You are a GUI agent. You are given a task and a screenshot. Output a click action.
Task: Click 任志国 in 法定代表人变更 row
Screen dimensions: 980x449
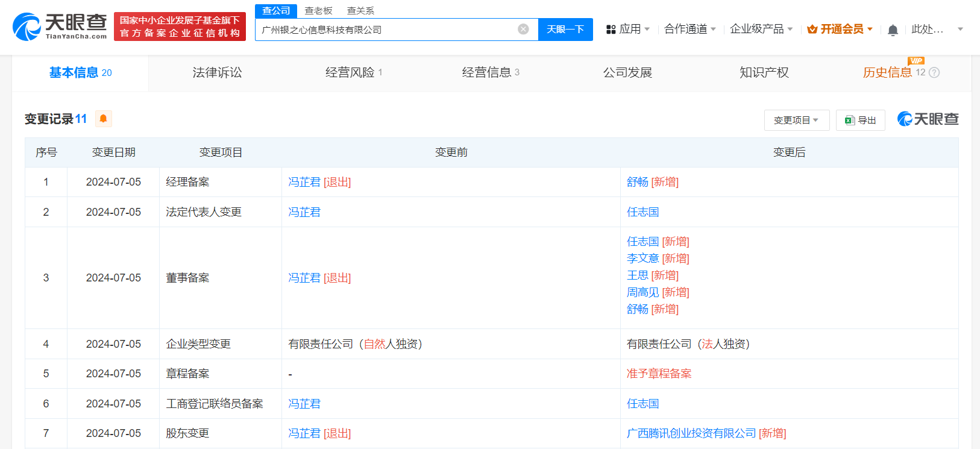(x=642, y=212)
